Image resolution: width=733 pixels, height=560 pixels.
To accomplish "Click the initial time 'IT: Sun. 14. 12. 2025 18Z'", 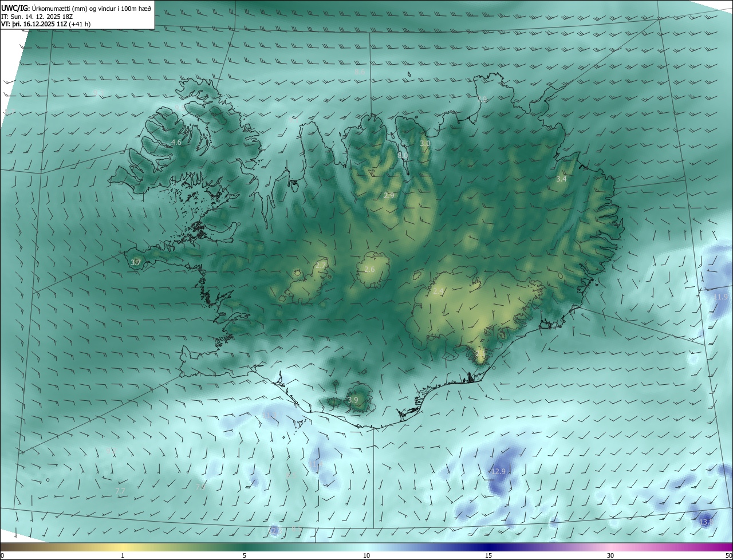I will [x=36, y=17].
